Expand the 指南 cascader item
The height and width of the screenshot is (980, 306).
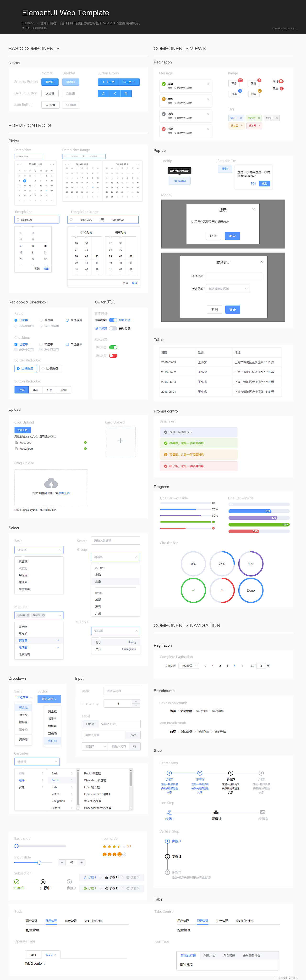(31, 773)
